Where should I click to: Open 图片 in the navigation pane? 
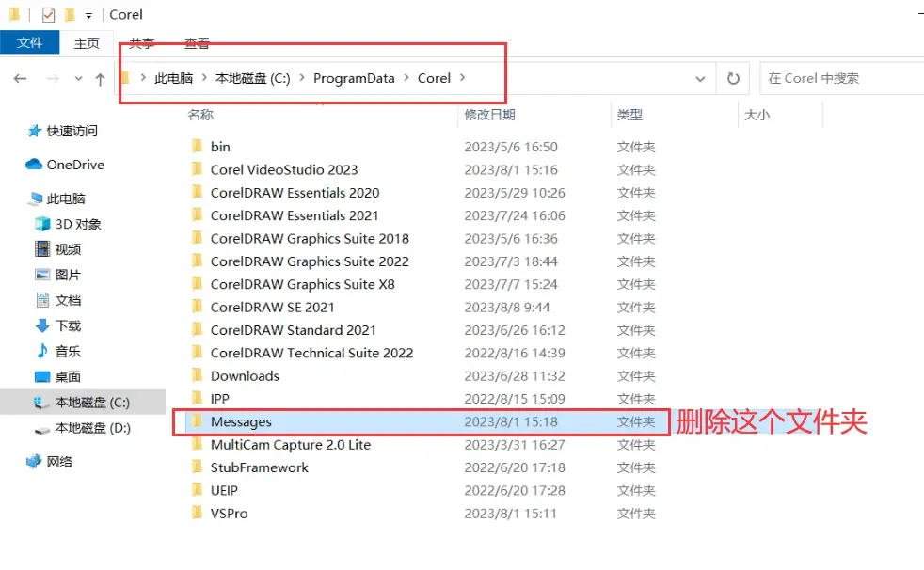pos(68,275)
